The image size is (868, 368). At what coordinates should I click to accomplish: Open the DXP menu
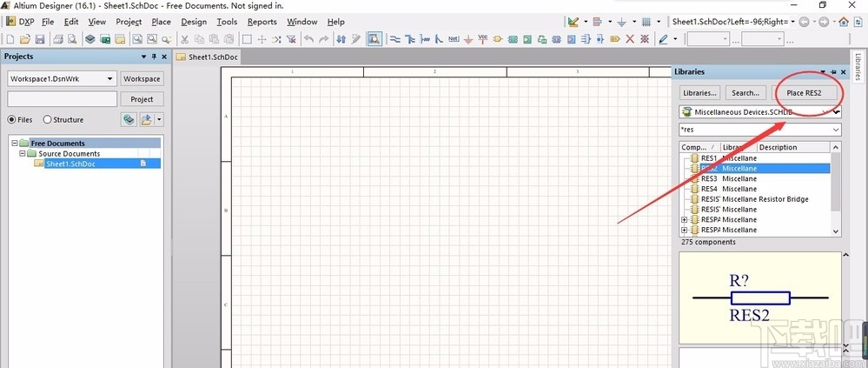click(x=21, y=22)
